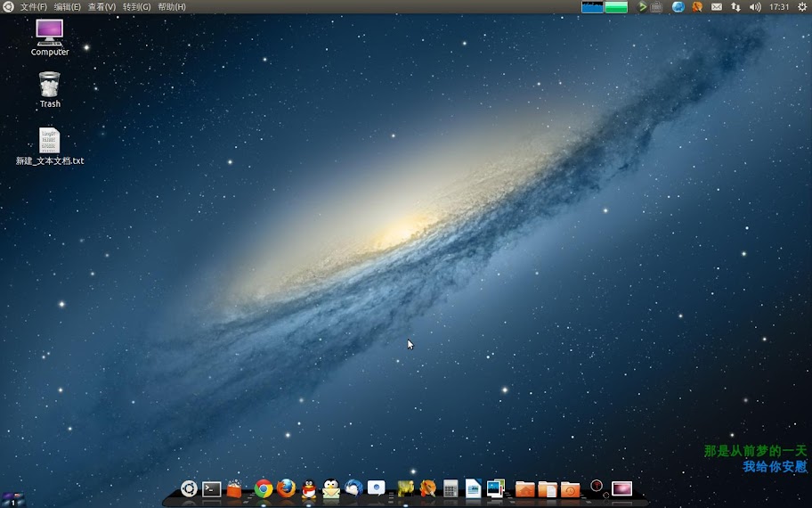
Task: Open the sound volume indicator
Action: tap(755, 7)
